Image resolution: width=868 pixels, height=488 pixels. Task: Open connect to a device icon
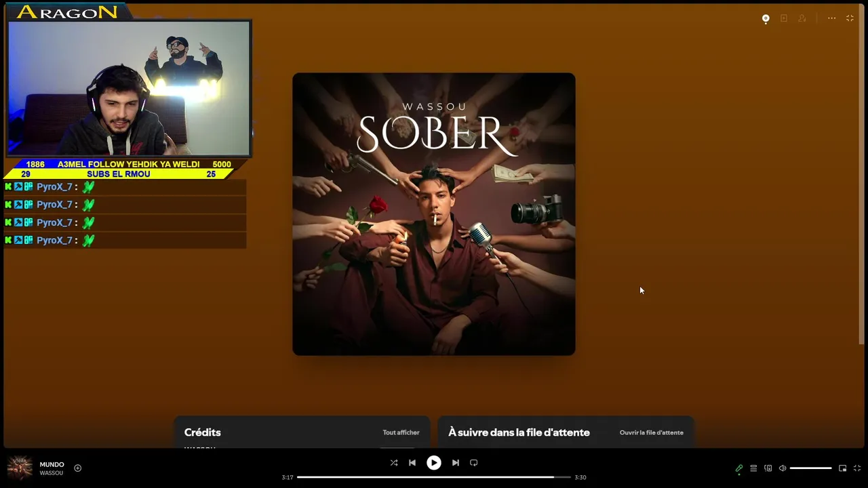point(768,468)
